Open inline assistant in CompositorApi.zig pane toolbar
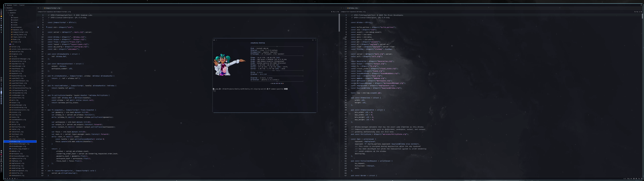 point(334,12)
